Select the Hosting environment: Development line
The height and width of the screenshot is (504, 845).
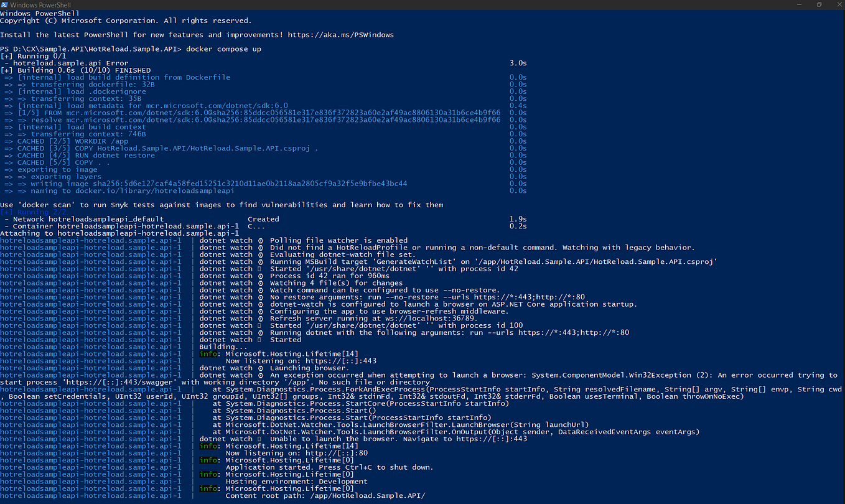[297, 481]
